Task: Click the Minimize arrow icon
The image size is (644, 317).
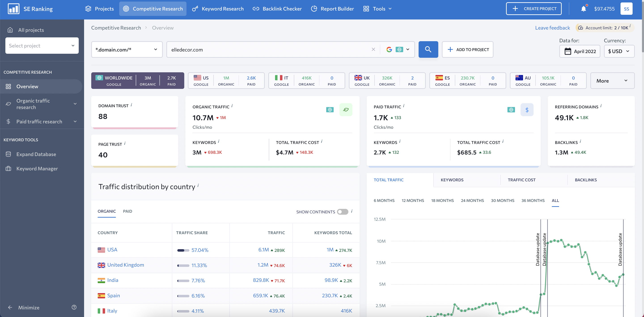Action: (10, 308)
